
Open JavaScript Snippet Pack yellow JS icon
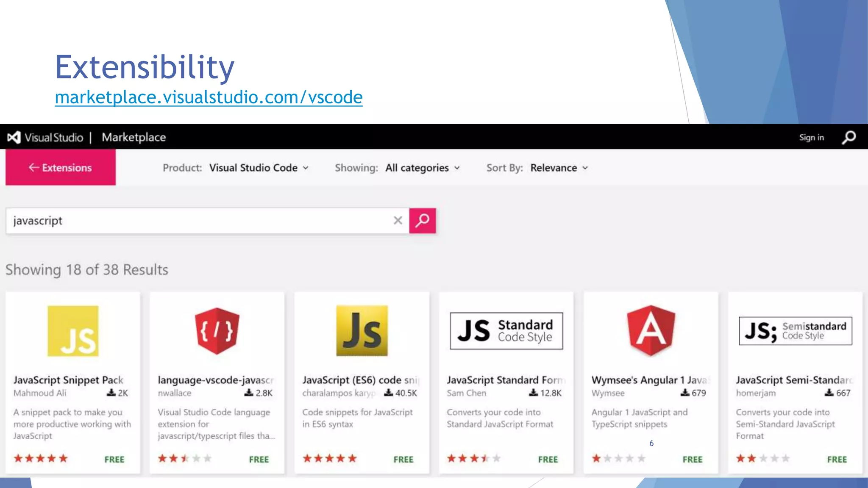point(73,331)
